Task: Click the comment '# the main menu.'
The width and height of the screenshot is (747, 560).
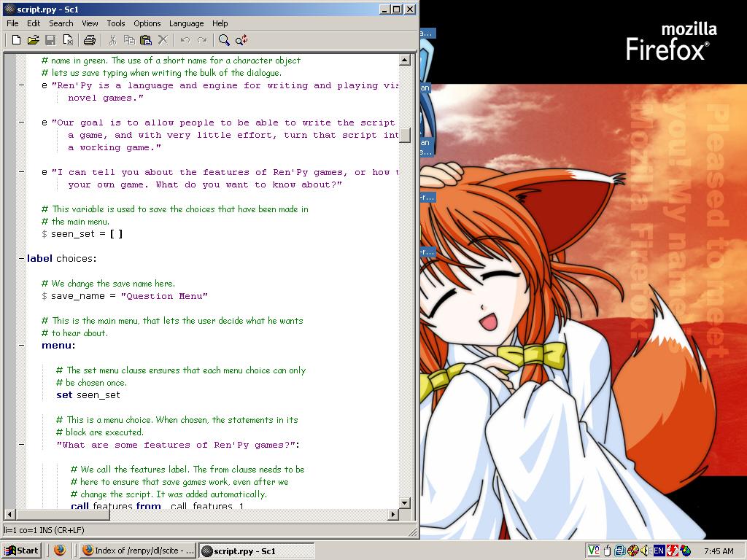Action: point(75,222)
